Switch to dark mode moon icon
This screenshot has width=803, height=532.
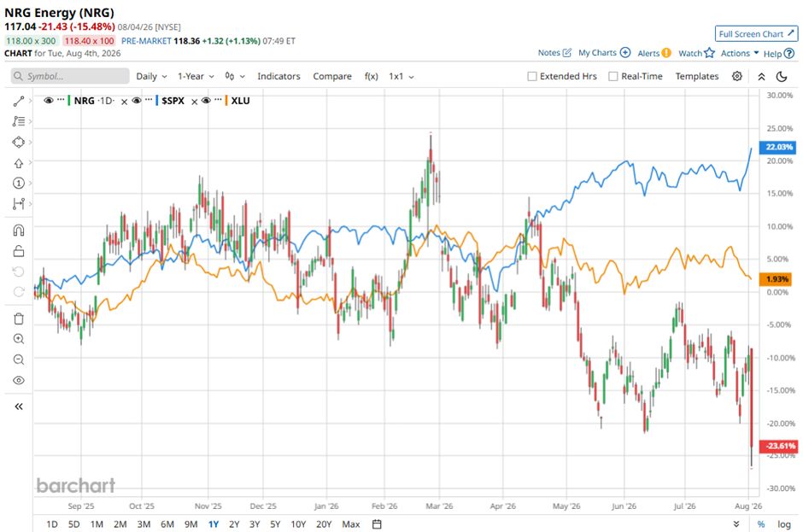782,76
